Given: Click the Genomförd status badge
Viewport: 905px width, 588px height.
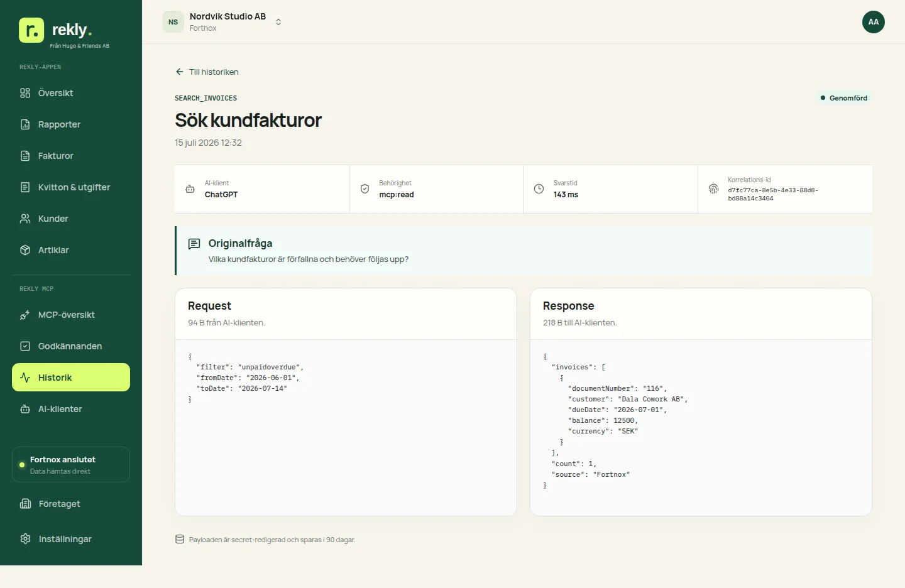Looking at the screenshot, I should (843, 98).
